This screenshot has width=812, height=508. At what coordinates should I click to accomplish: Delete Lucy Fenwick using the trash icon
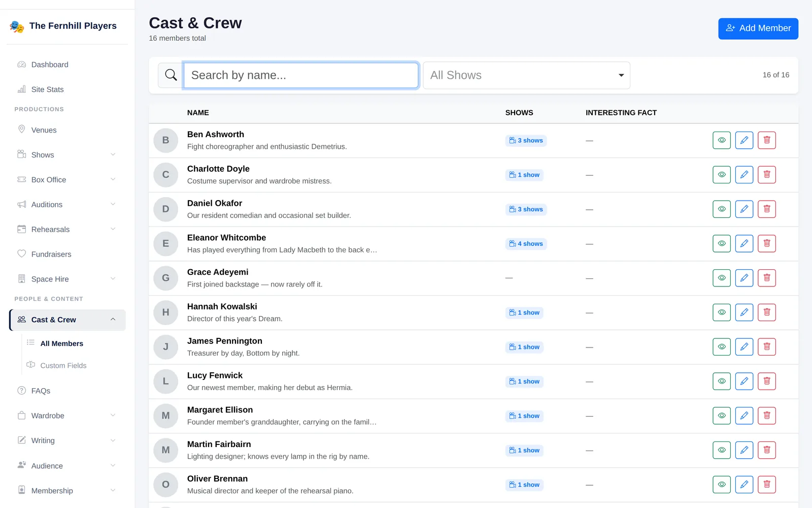(x=767, y=382)
